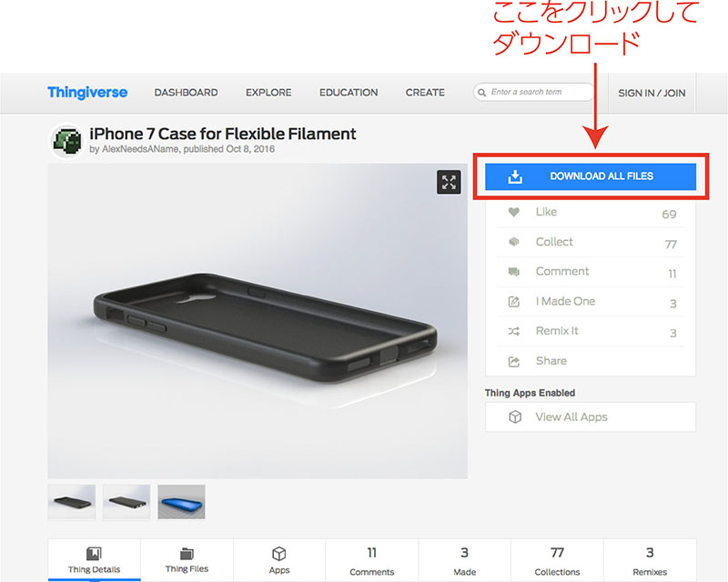This screenshot has width=728, height=582.
Task: Select the second black case thumbnail
Action: point(126,502)
